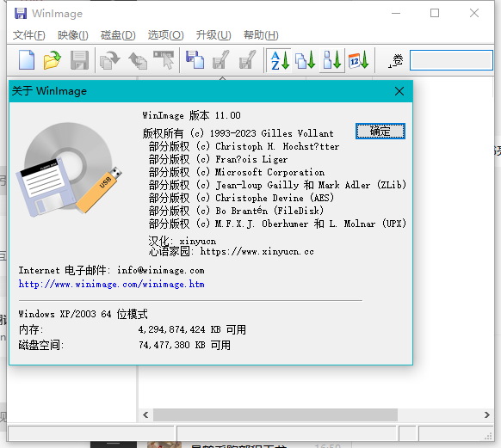Click the '74,477,380 KB 可用' disk space value
The height and width of the screenshot is (448, 501).
(x=185, y=345)
